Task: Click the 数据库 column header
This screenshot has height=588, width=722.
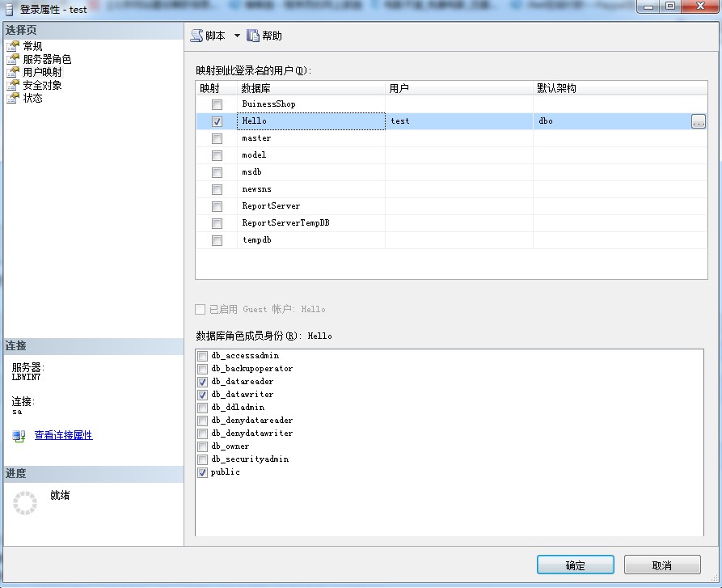Action: pyautogui.click(x=310, y=88)
